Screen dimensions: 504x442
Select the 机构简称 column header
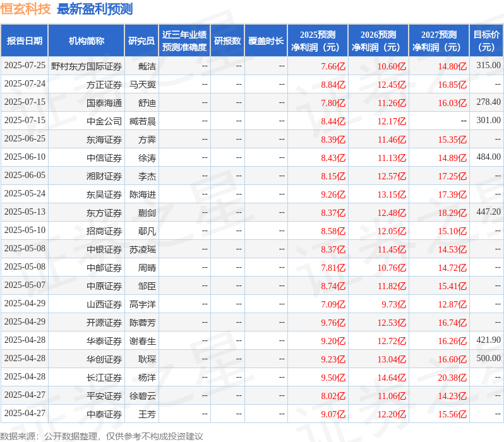coord(86,41)
